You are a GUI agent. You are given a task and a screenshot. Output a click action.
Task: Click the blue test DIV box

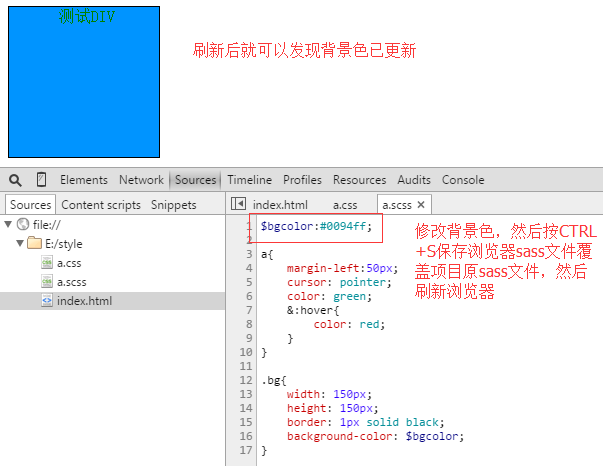(x=84, y=90)
